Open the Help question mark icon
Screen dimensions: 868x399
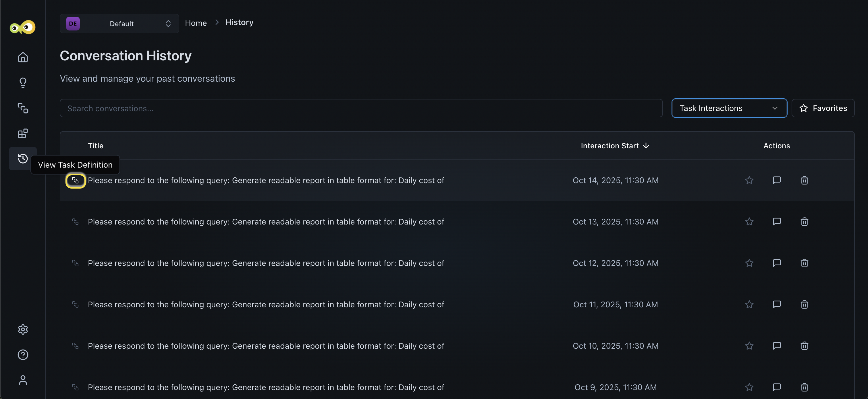click(23, 355)
